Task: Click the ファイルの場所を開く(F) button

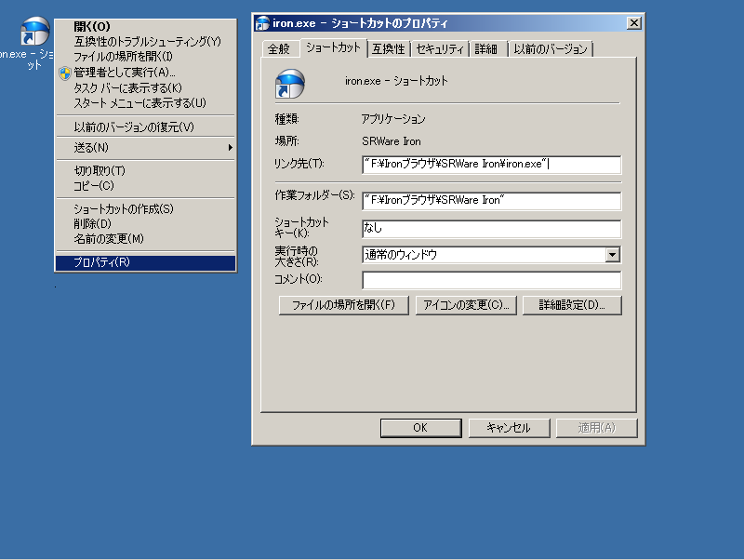Action: pos(343,305)
